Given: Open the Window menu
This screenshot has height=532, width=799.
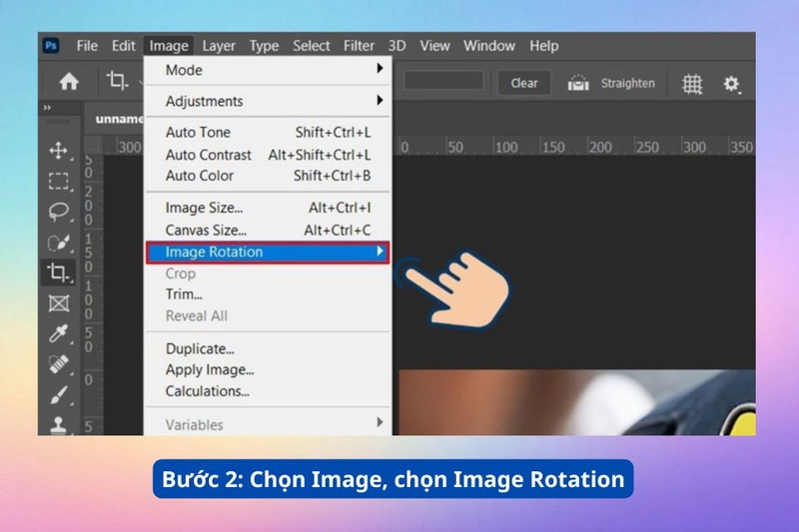Looking at the screenshot, I should pyautogui.click(x=489, y=46).
